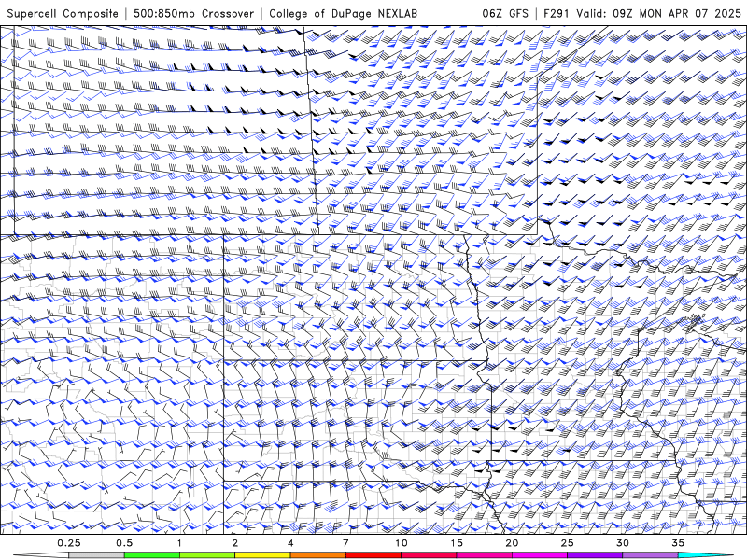Click the legend value "1"
The width and height of the screenshot is (747, 560).
[179, 543]
